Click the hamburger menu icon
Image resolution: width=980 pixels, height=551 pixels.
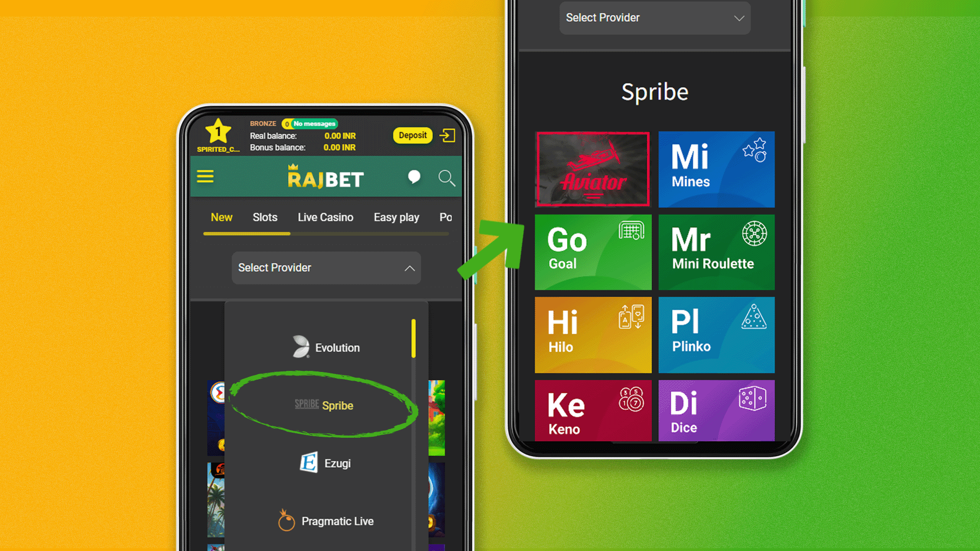tap(206, 177)
